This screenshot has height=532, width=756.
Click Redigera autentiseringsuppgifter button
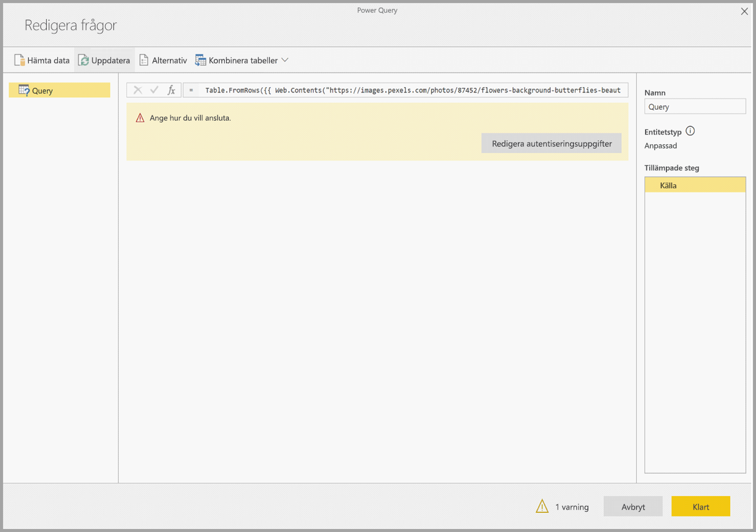pyautogui.click(x=551, y=143)
